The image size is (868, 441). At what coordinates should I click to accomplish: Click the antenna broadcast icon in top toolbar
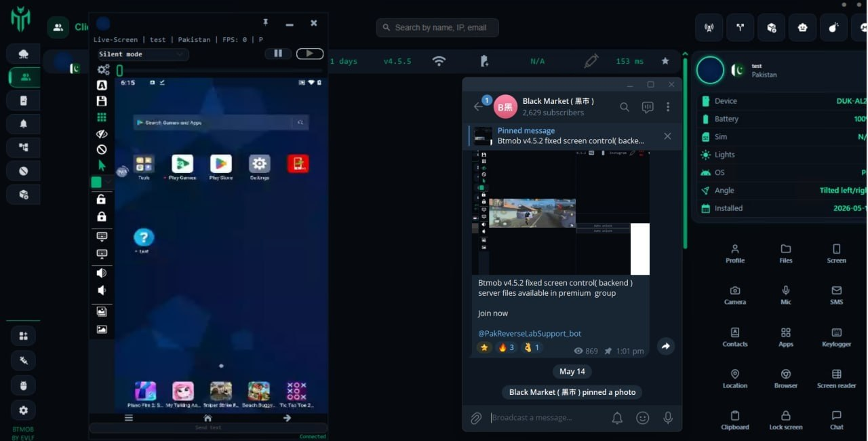pos(709,28)
